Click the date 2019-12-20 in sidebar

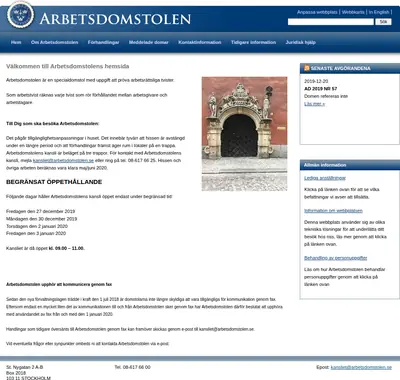coord(316,81)
